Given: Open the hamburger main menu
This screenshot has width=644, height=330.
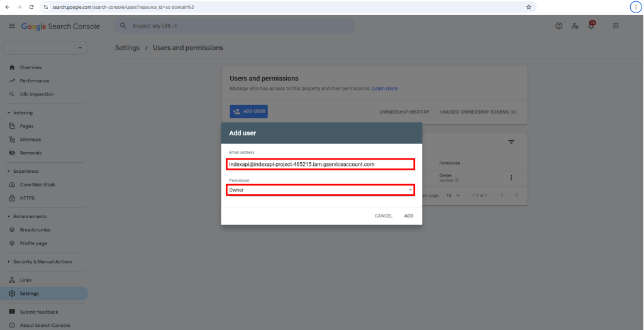Looking at the screenshot, I should pyautogui.click(x=12, y=26).
